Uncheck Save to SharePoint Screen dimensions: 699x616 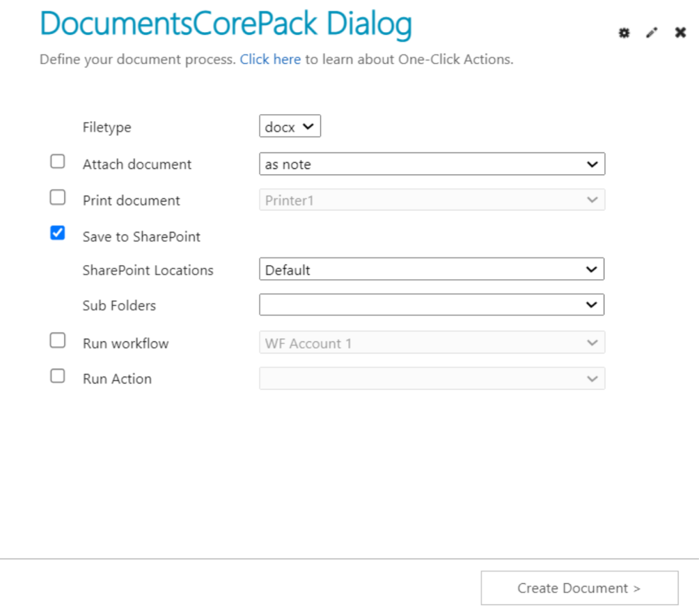pyautogui.click(x=57, y=233)
